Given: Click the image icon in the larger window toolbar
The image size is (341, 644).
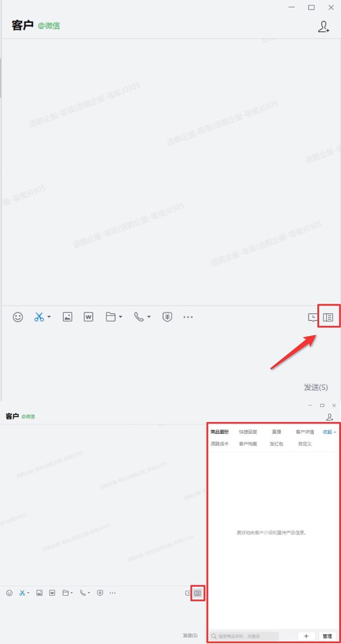Looking at the screenshot, I should [67, 317].
